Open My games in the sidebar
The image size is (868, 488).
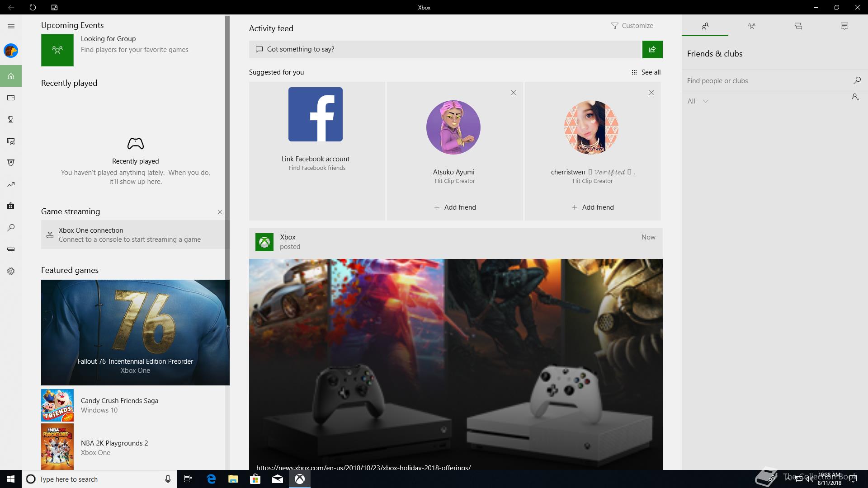point(11,98)
